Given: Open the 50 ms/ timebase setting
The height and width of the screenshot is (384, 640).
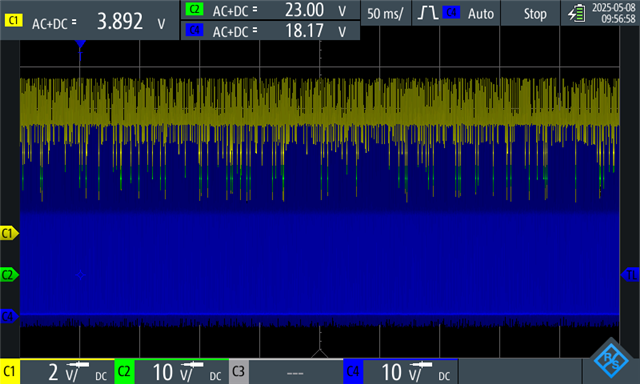Looking at the screenshot, I should 385,13.
